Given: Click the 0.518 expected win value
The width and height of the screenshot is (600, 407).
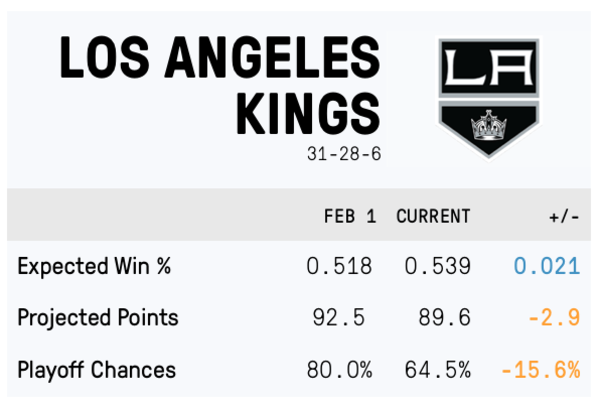Looking at the screenshot, I should (339, 266).
